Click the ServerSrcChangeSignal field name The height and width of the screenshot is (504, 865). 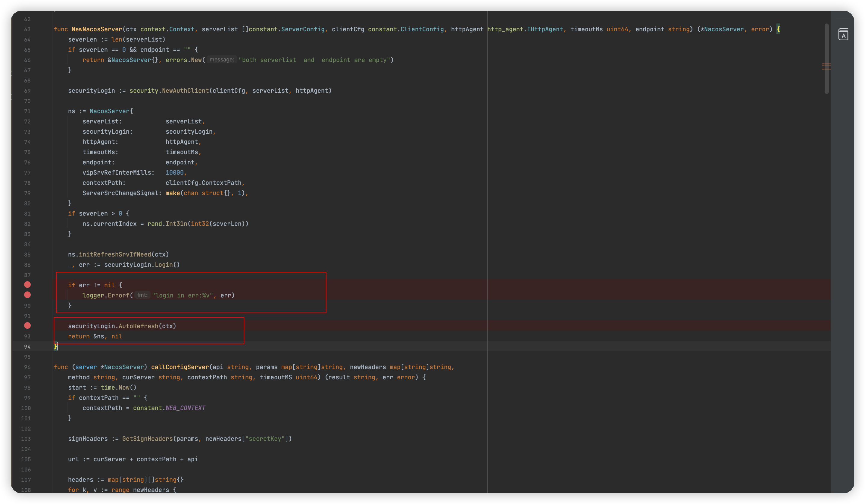(x=120, y=193)
